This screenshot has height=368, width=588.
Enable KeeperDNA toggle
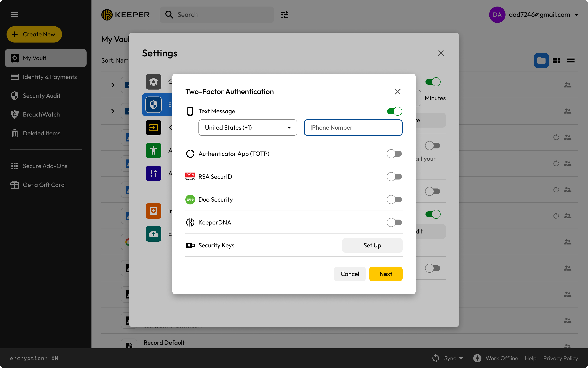click(x=394, y=222)
